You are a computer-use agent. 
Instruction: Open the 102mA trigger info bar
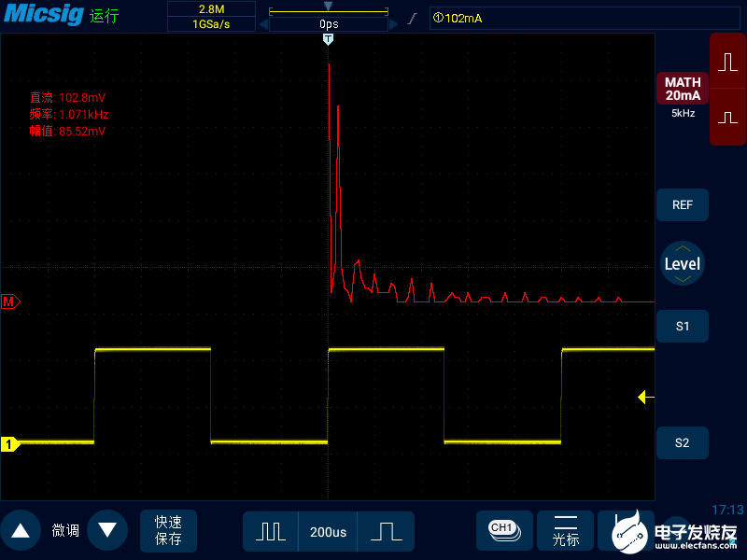[x=585, y=18]
